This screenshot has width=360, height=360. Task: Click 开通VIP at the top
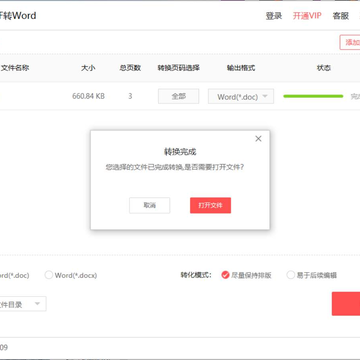[307, 16]
